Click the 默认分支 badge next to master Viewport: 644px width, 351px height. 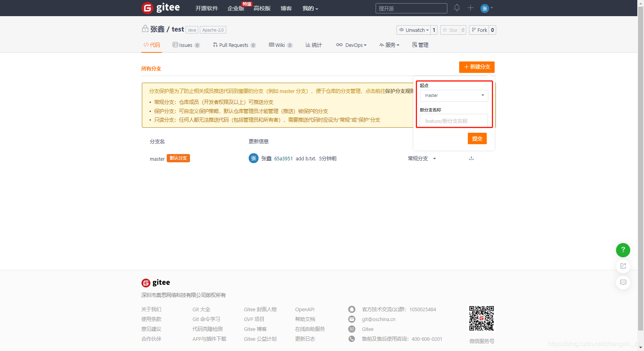pyautogui.click(x=179, y=158)
